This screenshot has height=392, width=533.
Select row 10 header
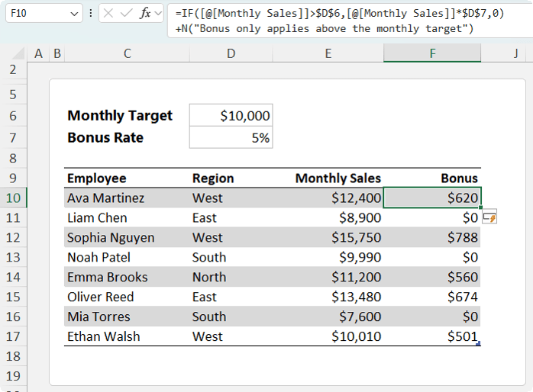click(x=13, y=198)
